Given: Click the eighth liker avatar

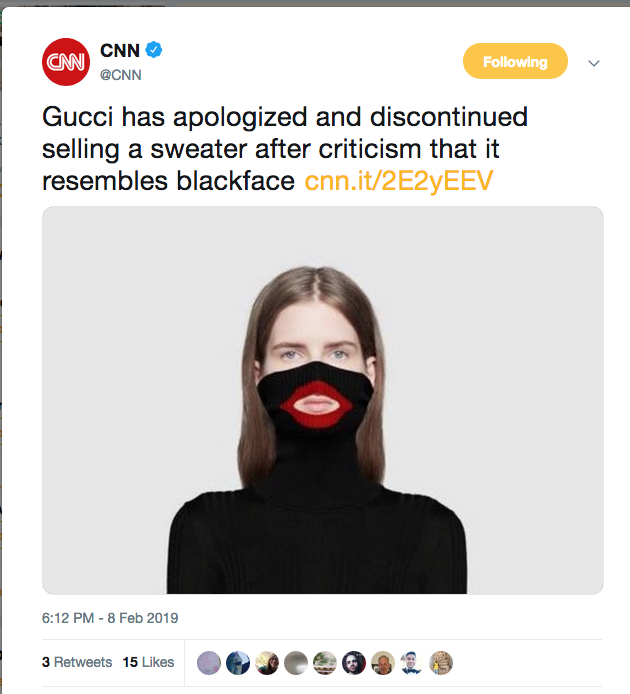Looking at the screenshot, I should (412, 662).
